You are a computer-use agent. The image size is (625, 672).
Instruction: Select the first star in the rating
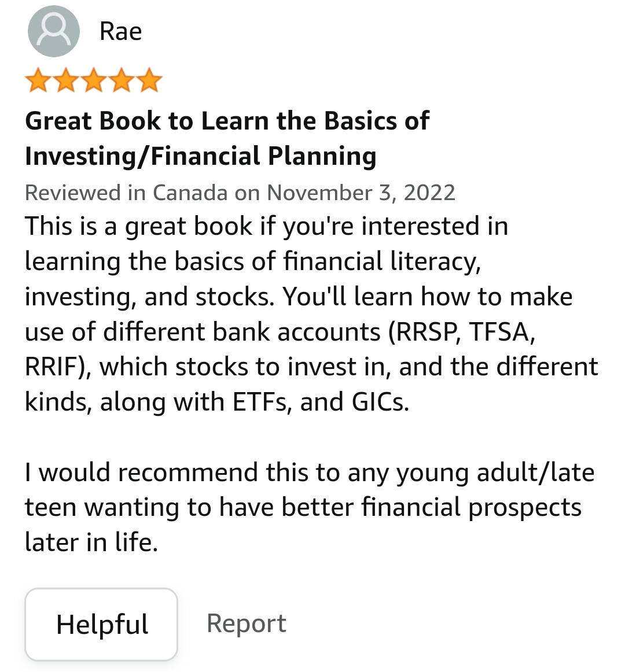point(37,79)
